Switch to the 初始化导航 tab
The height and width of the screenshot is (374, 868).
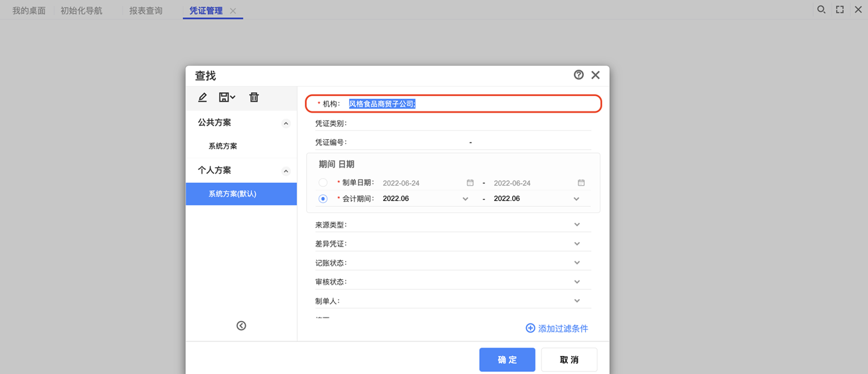point(81,11)
